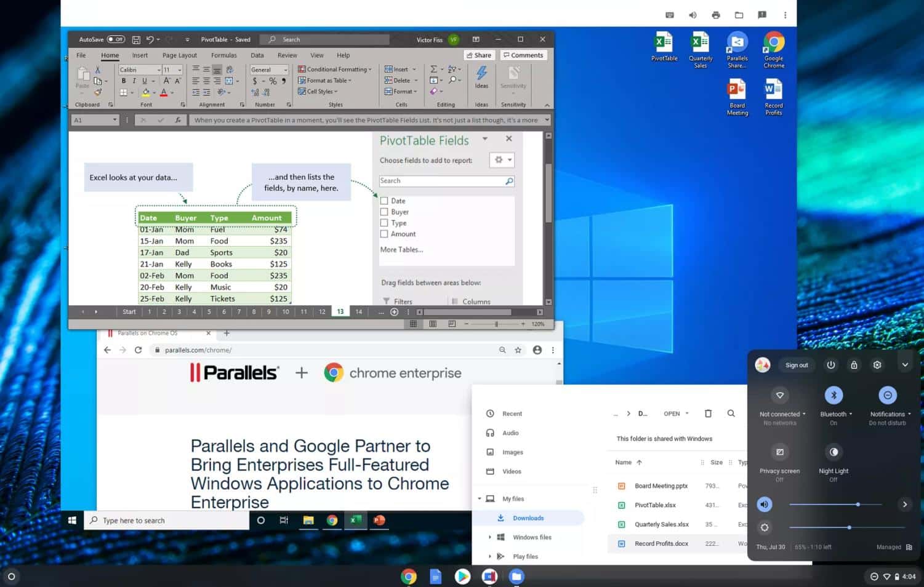Click the PivotTable Fields search box
The height and width of the screenshot is (587, 924).
coord(446,181)
